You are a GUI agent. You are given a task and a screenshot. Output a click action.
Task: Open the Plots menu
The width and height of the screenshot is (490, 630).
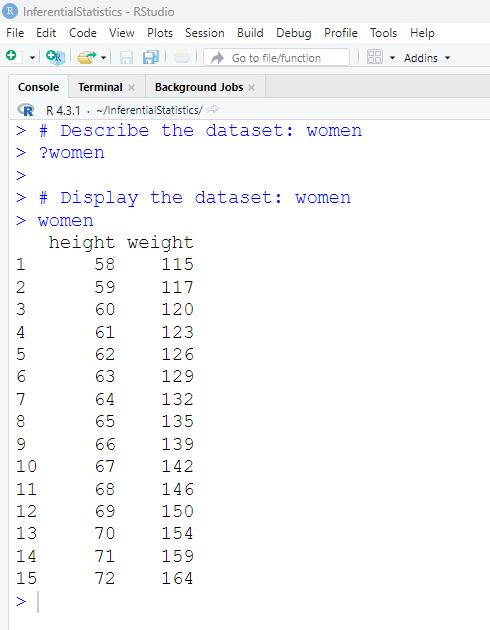point(160,33)
